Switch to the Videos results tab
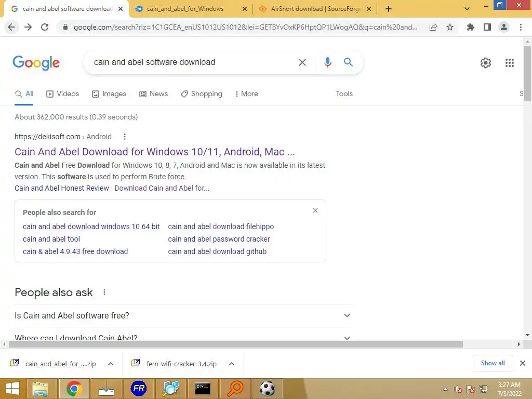 coord(63,94)
